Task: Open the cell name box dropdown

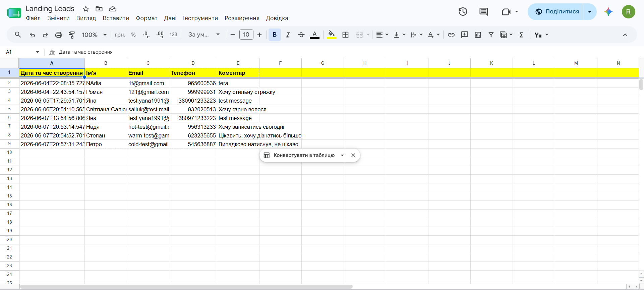Action: point(38,52)
